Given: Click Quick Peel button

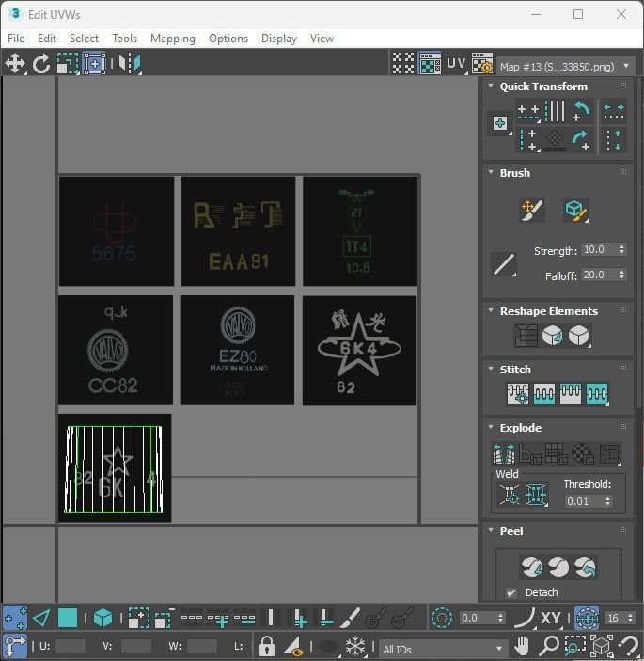Looking at the screenshot, I should 531,567.
